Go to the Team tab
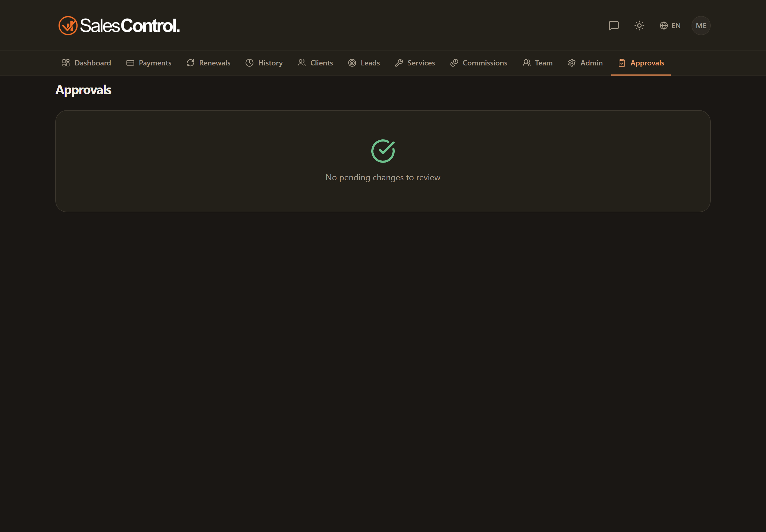The width and height of the screenshot is (766, 532). click(x=537, y=63)
